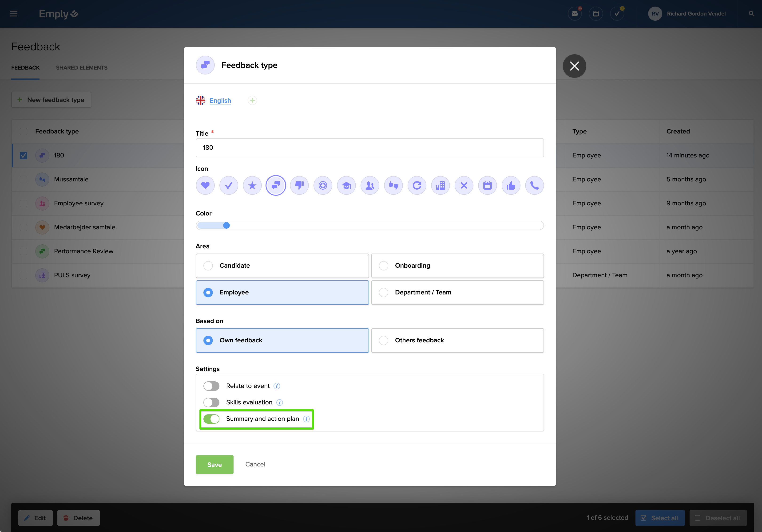762x532 pixels.
Task: Click the green Save button
Action: [x=214, y=464]
